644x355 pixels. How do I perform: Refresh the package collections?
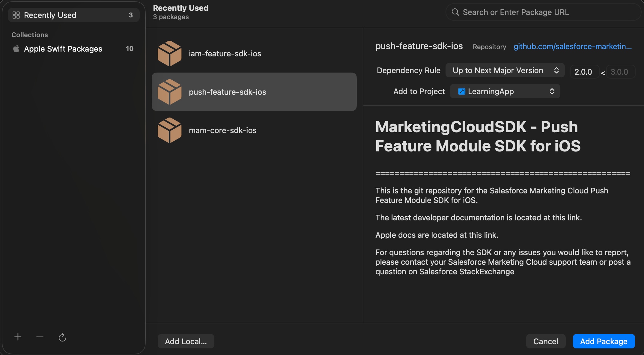click(x=62, y=337)
